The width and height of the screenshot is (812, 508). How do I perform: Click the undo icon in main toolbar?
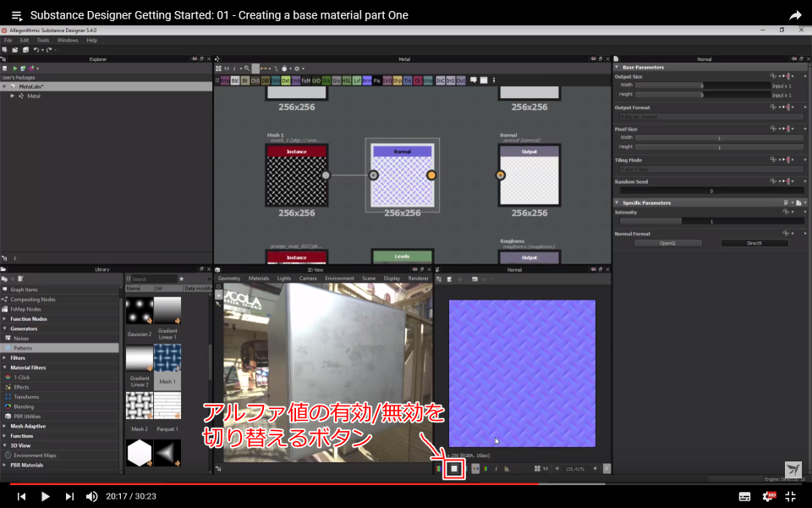click(x=36, y=50)
